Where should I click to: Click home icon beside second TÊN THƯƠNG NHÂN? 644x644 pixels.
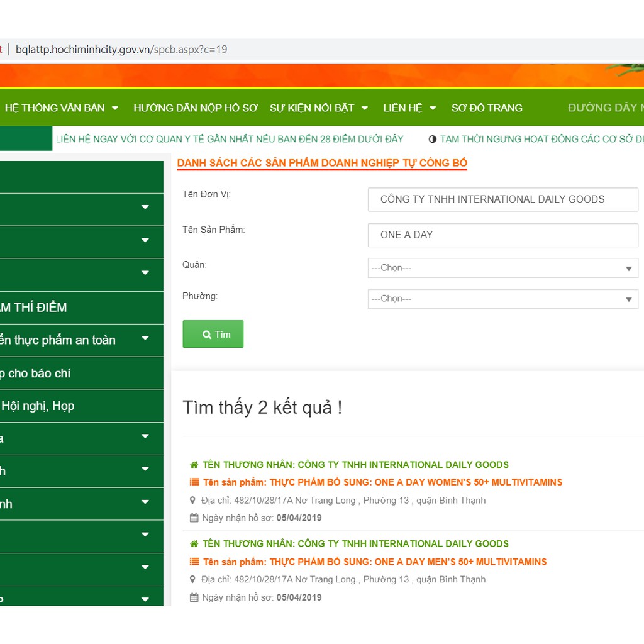(194, 543)
